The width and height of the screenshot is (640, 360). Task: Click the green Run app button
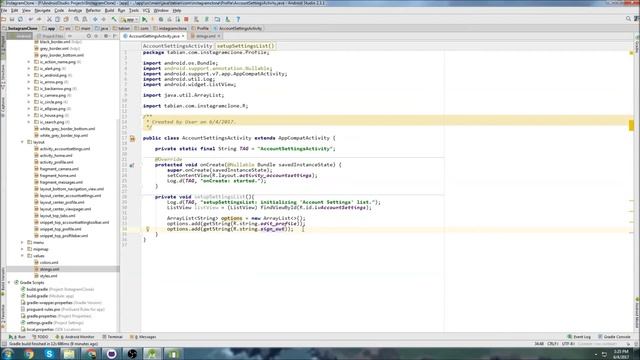pyautogui.click(x=144, y=19)
